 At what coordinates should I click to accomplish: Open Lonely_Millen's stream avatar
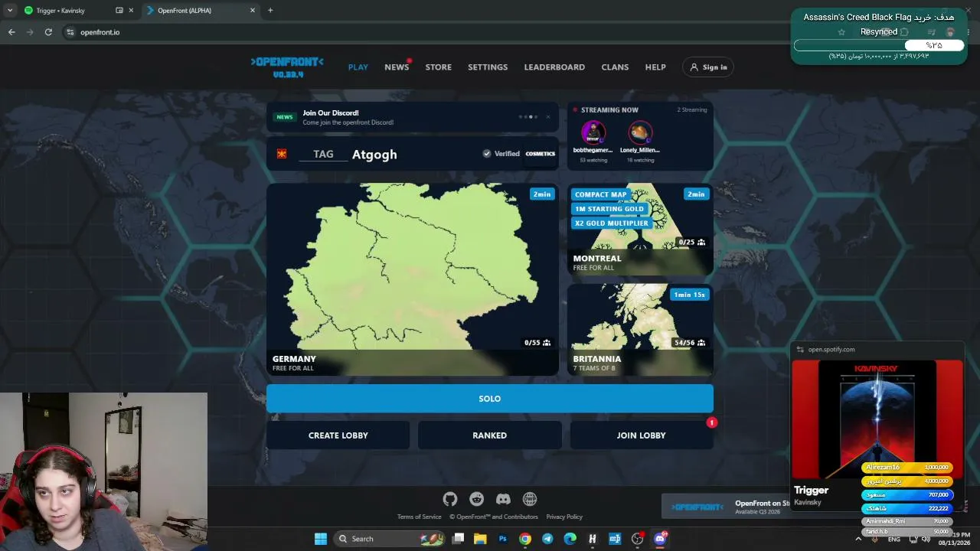tap(640, 132)
